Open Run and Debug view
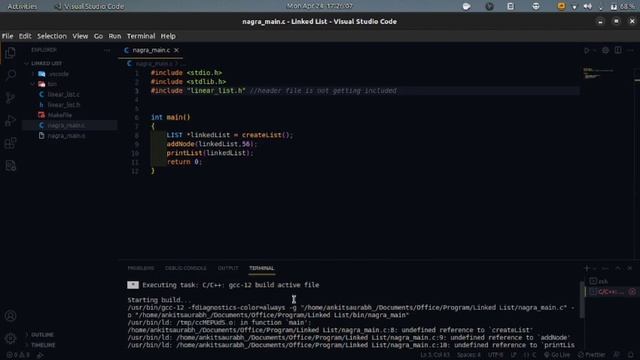 tap(11, 120)
